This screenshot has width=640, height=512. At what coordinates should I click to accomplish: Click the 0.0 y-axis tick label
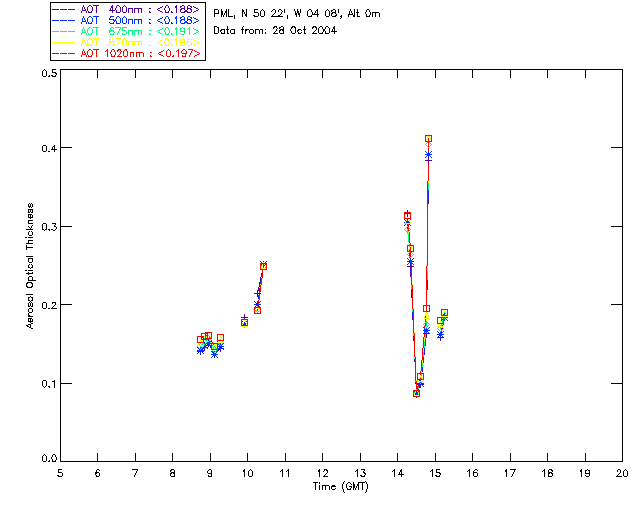coord(49,459)
